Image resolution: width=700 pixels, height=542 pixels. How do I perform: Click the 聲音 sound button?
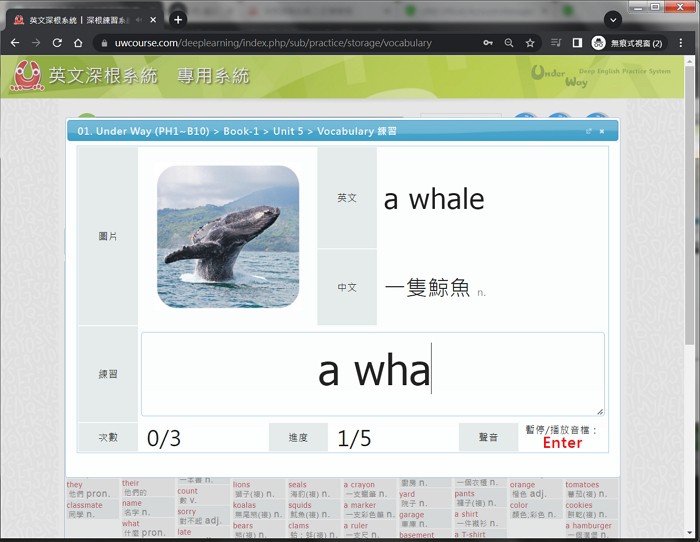(x=488, y=437)
